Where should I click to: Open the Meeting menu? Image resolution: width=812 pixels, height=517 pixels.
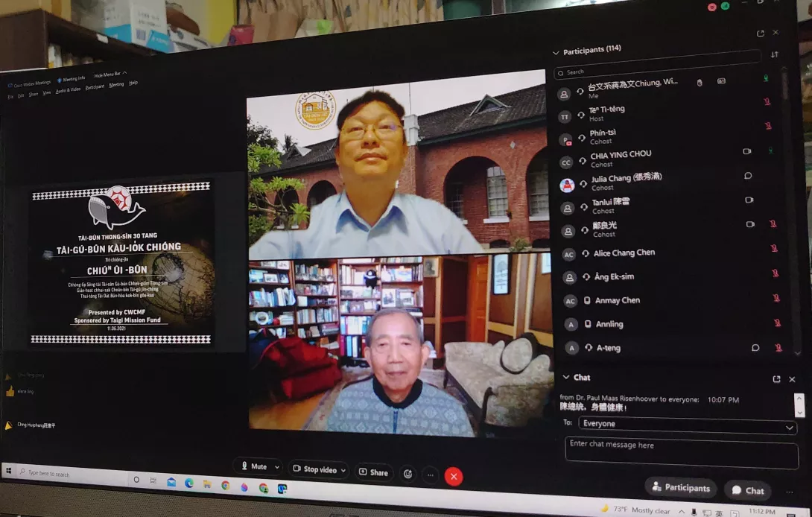point(116,84)
